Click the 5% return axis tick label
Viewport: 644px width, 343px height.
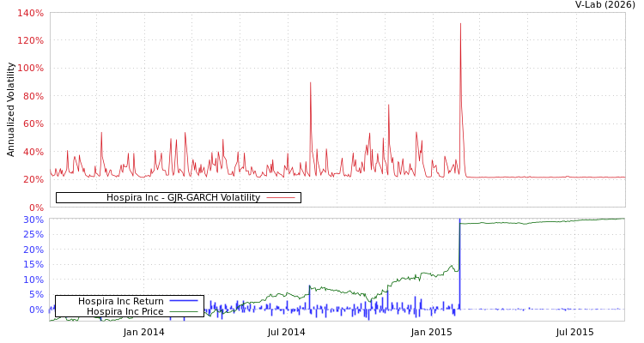tap(35, 295)
